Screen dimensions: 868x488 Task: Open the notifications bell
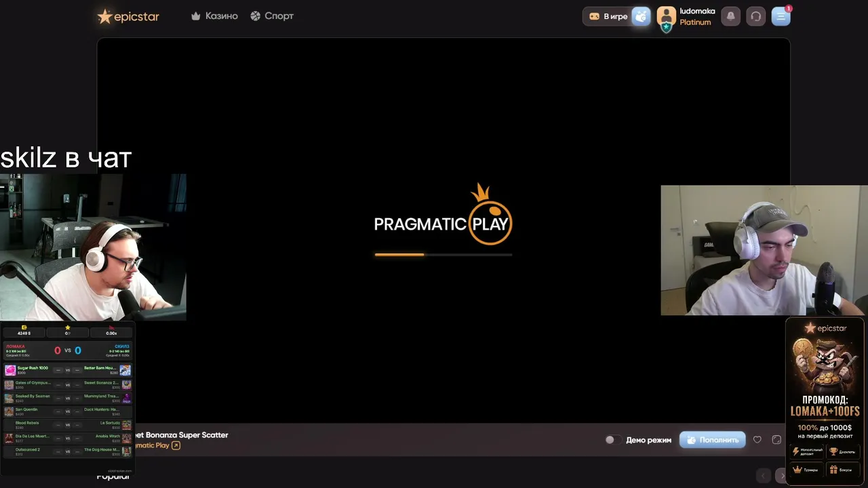tap(730, 16)
